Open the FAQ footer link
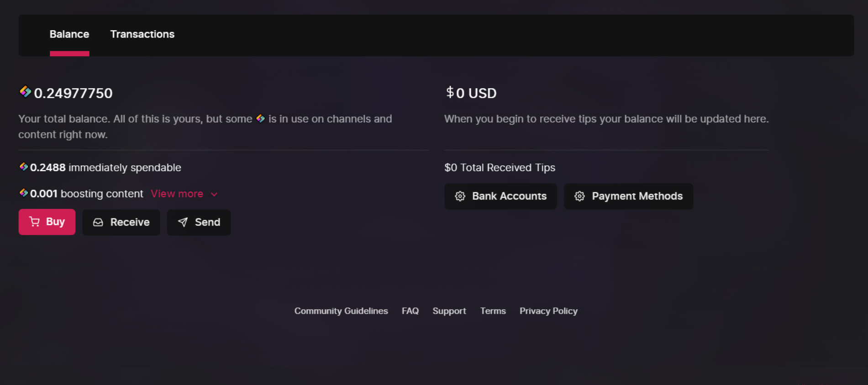The height and width of the screenshot is (385, 868). pos(410,311)
